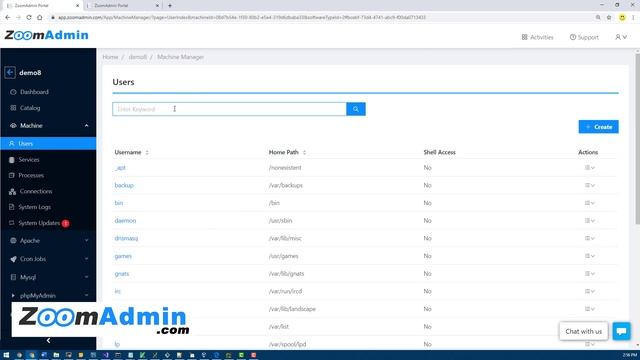Viewport: 640px width, 360px height.
Task: Open the _apt user link
Action: click(x=120, y=168)
